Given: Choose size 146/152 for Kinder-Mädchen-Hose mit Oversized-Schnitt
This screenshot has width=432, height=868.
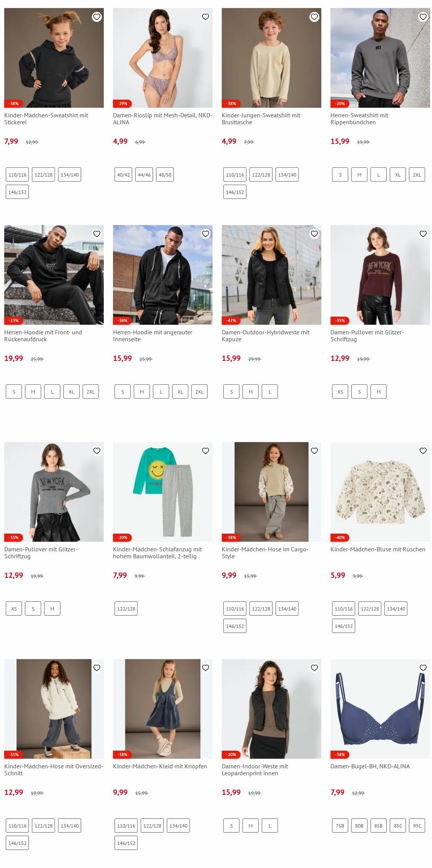Looking at the screenshot, I should click(17, 843).
